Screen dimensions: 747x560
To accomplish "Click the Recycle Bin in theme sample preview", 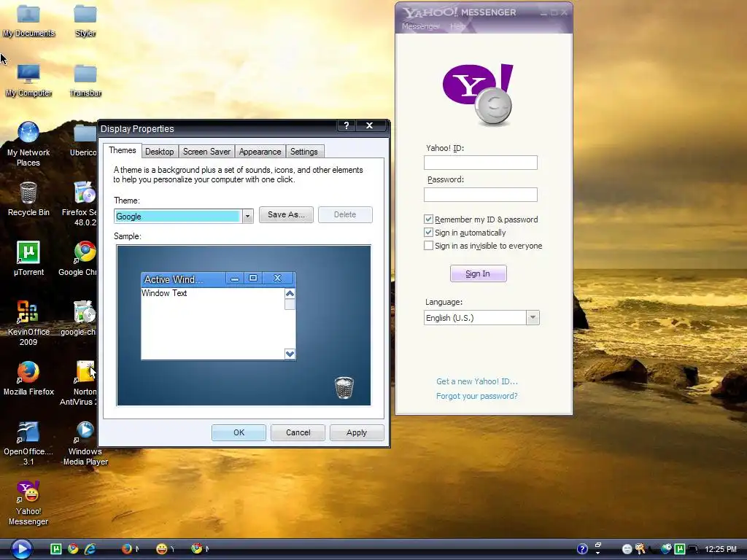I will 344,387.
